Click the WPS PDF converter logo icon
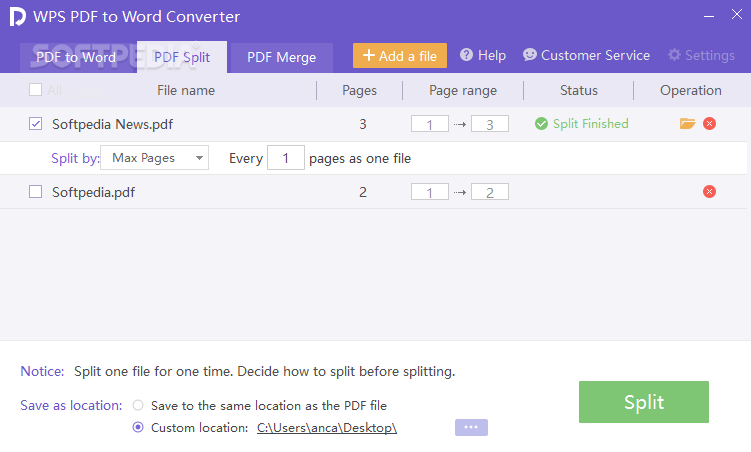The image size is (751, 452). click(17, 16)
